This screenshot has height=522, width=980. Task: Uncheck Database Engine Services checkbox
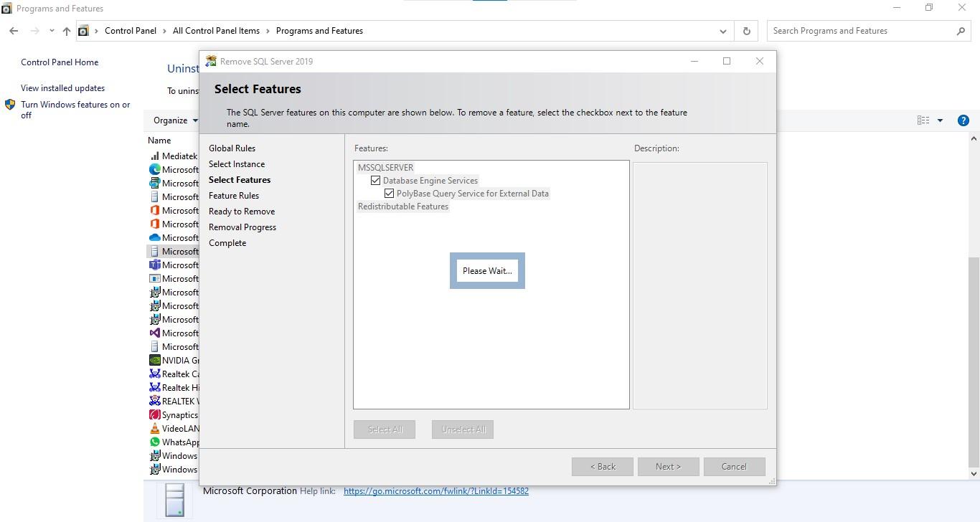point(375,181)
